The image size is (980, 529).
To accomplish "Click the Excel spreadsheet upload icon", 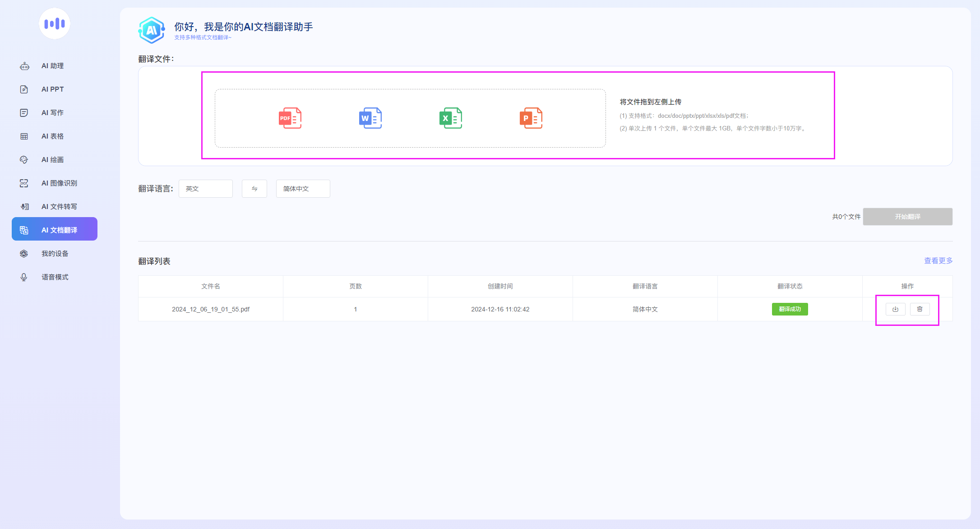I will click(450, 118).
